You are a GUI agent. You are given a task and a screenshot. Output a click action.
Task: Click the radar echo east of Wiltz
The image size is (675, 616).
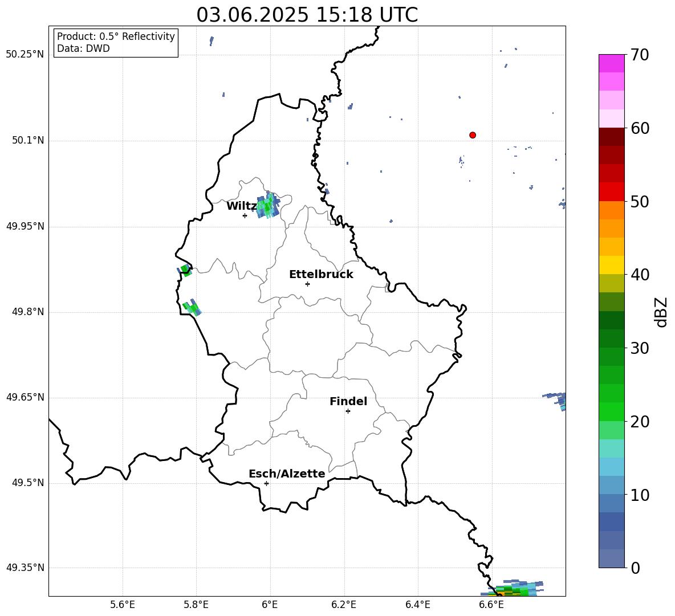[268, 206]
